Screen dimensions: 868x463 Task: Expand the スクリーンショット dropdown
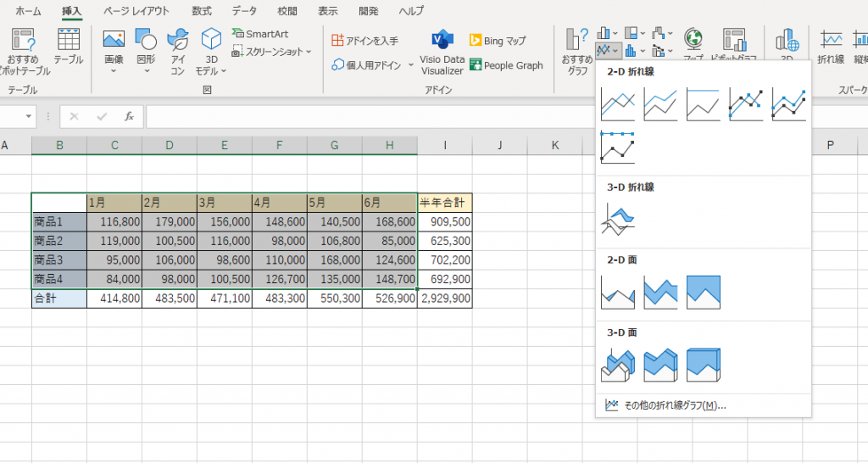[308, 52]
